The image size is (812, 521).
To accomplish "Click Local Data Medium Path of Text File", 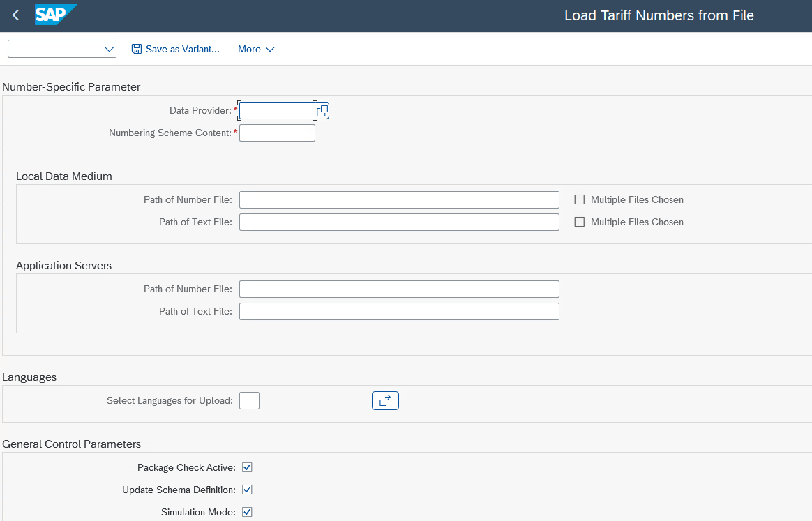I will coord(399,222).
